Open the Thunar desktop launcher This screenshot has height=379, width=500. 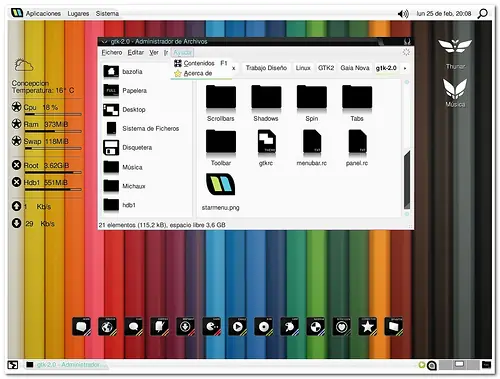455,53
